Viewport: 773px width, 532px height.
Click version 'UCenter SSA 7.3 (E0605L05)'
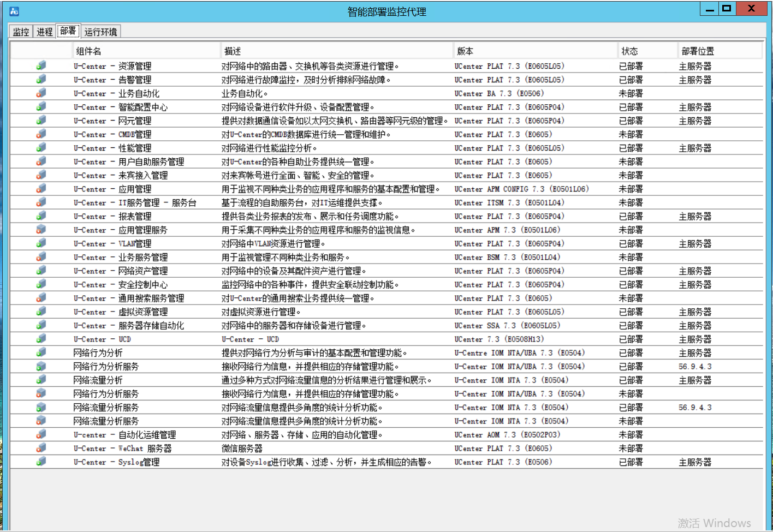(507, 325)
